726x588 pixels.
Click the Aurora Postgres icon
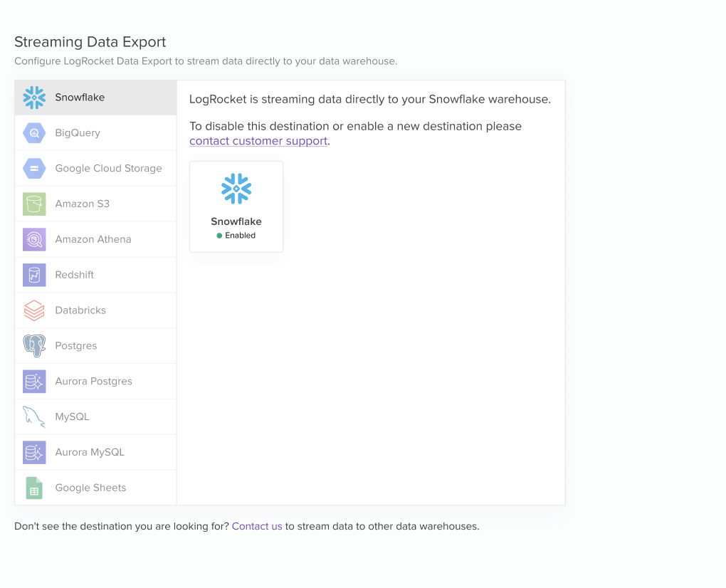tap(34, 382)
